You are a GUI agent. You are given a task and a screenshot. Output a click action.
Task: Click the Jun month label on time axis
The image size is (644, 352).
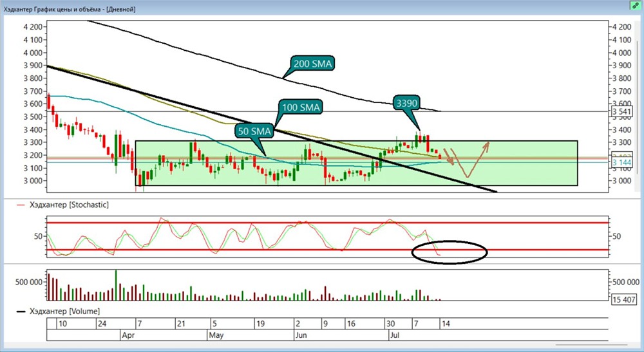coord(301,335)
